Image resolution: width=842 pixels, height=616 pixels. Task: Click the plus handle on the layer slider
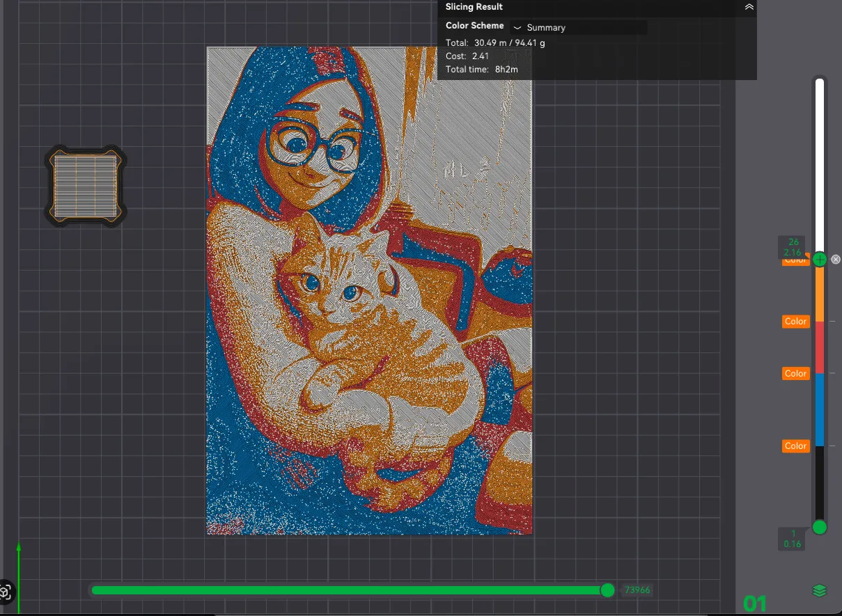click(820, 260)
